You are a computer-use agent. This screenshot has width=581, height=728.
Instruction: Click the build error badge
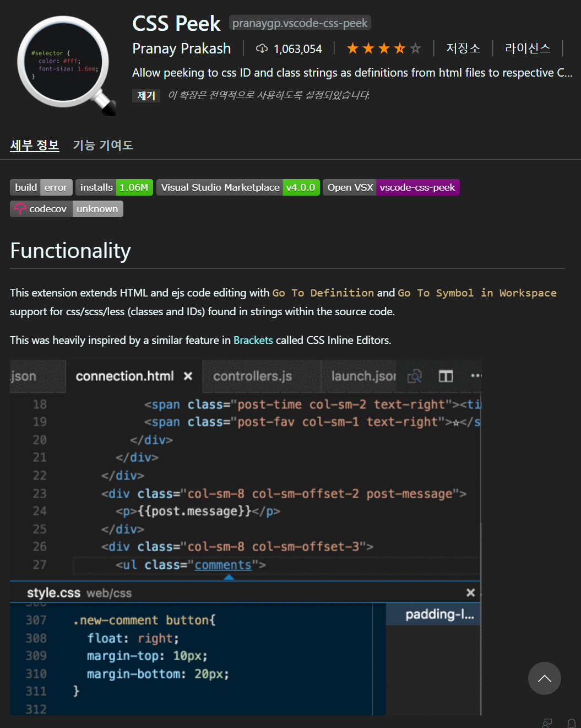(x=41, y=187)
